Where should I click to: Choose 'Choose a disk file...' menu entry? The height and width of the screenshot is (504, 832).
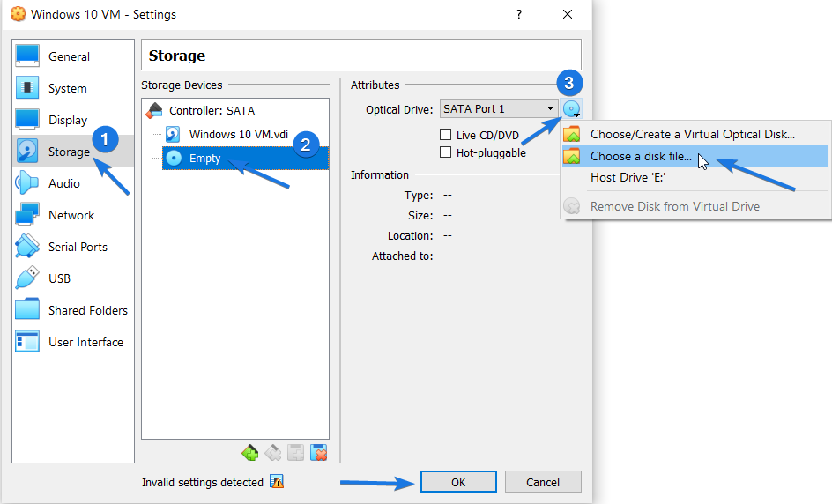[x=695, y=156]
